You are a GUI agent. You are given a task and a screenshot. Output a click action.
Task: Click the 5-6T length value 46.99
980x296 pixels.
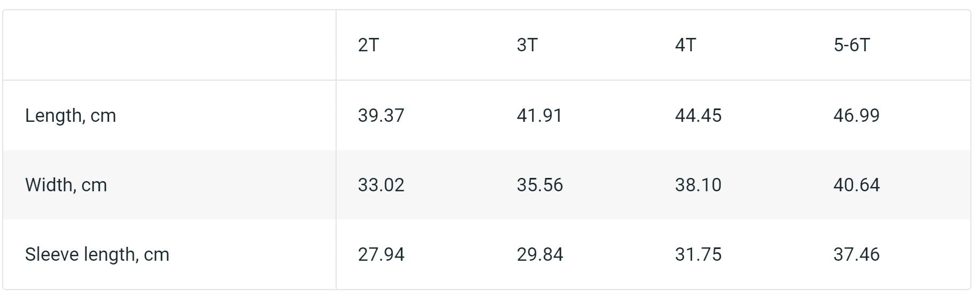click(856, 115)
